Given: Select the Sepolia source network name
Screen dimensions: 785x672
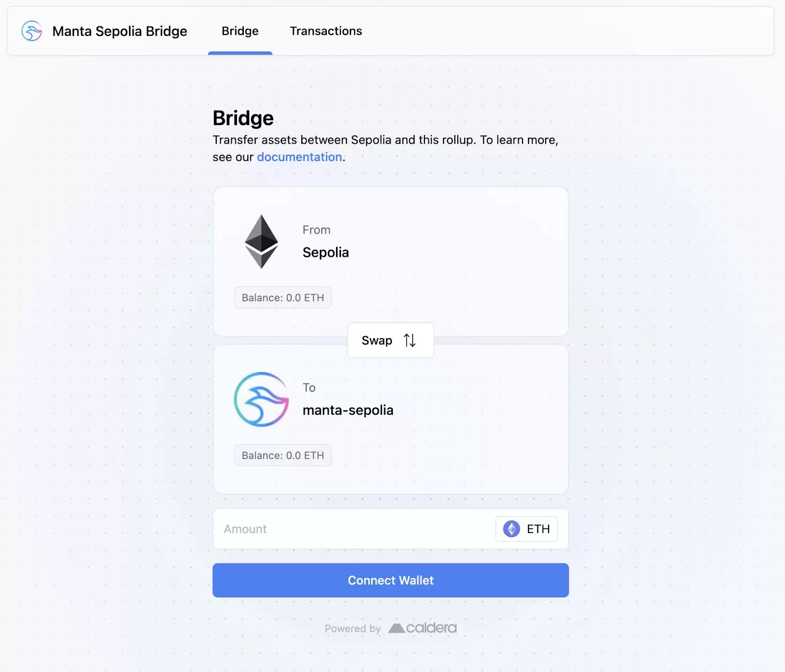Looking at the screenshot, I should pyautogui.click(x=326, y=252).
